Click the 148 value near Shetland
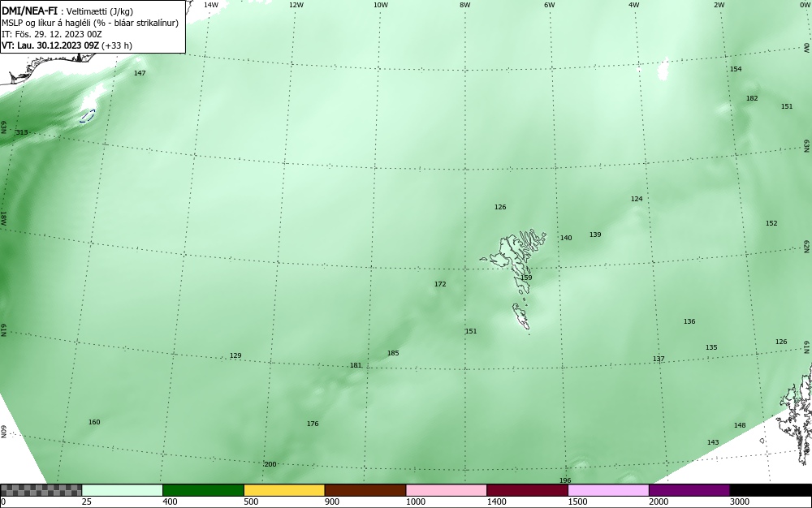 point(740,425)
